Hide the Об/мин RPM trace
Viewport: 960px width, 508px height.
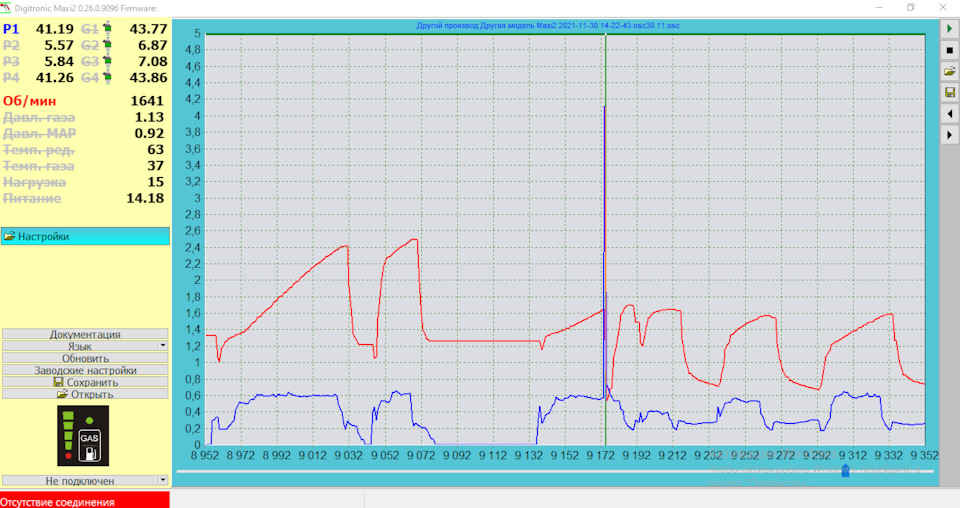coord(29,101)
